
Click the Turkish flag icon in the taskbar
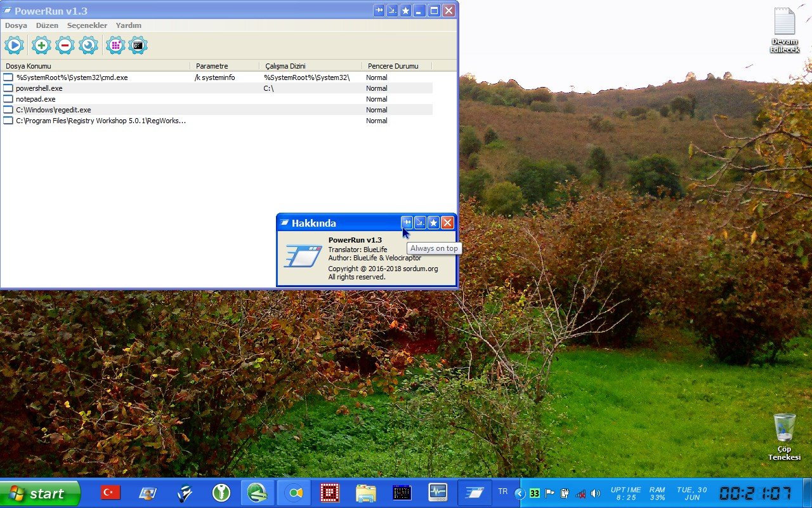click(x=110, y=492)
